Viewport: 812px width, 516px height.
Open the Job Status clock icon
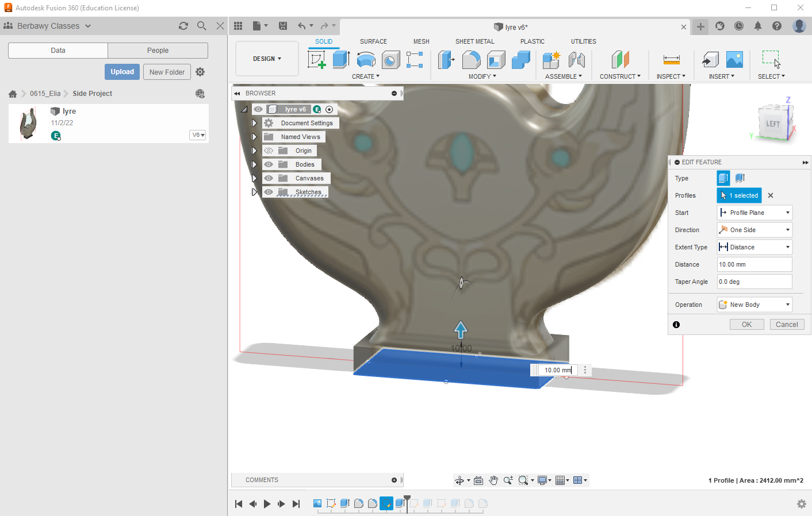tap(739, 26)
